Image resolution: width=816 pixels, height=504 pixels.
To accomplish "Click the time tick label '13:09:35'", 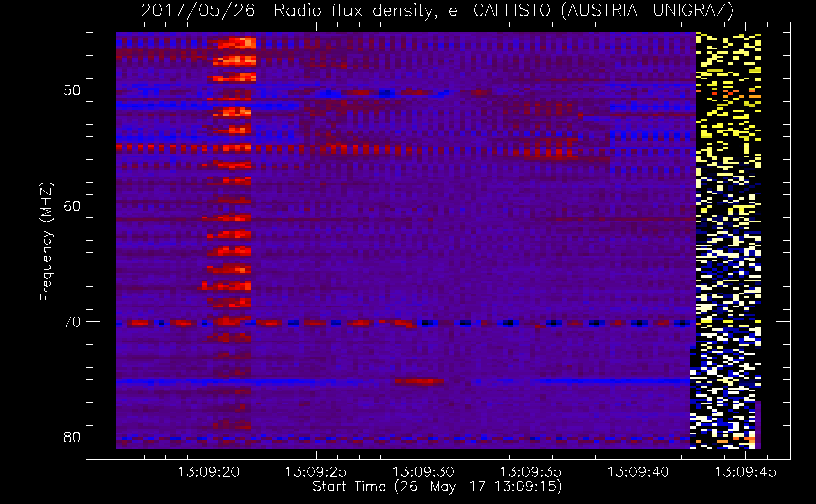I will pos(531,472).
